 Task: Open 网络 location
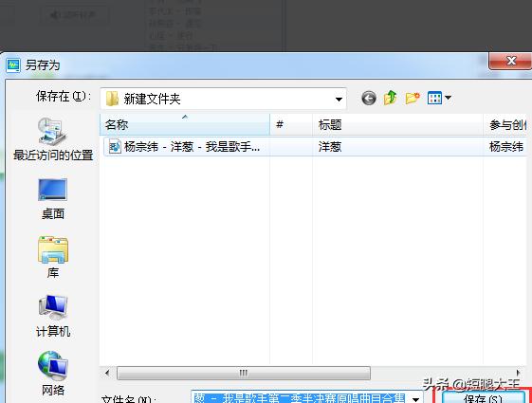[53, 374]
